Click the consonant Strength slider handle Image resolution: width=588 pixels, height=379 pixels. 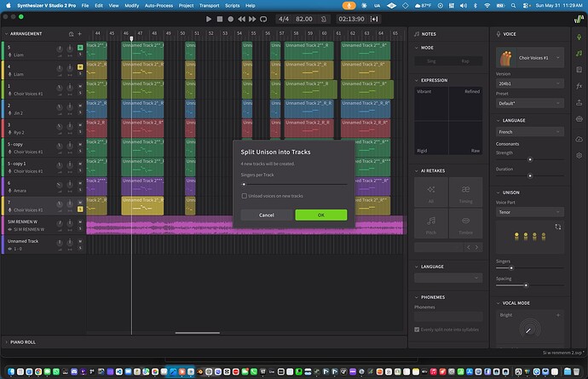click(x=530, y=160)
